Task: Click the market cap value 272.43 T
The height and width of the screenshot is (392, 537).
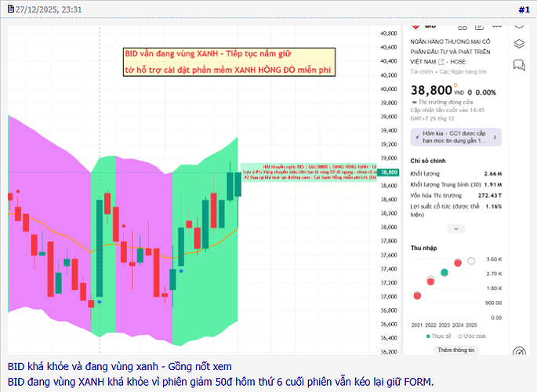Action: [490, 195]
